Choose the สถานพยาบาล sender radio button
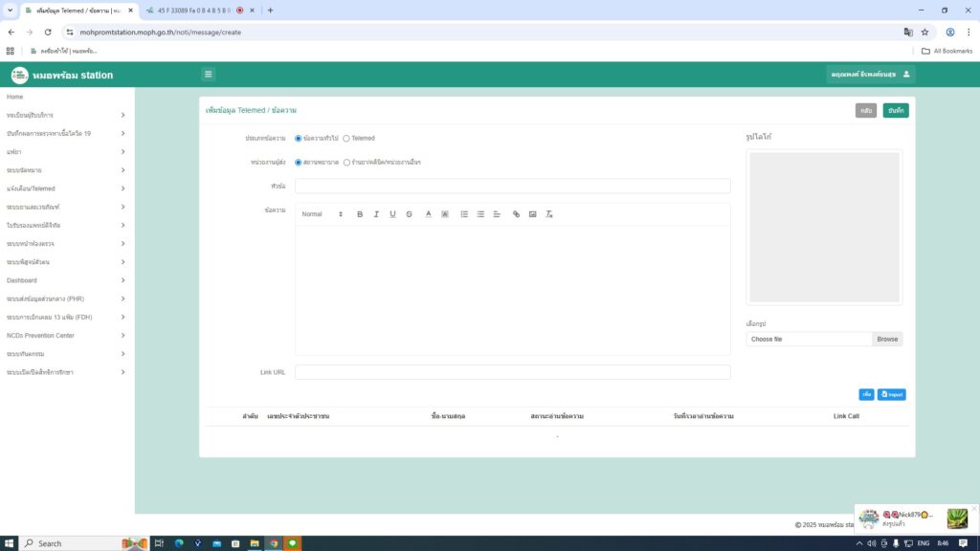980x551 pixels. coord(299,163)
